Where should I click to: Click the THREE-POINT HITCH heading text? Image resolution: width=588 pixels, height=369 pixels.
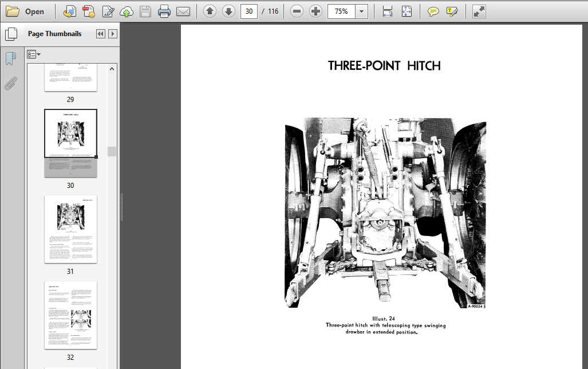click(x=384, y=66)
